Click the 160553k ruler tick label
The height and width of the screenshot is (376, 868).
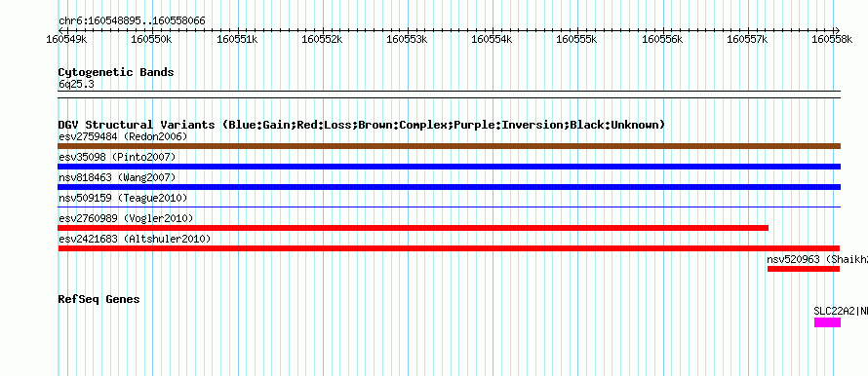coord(407,40)
